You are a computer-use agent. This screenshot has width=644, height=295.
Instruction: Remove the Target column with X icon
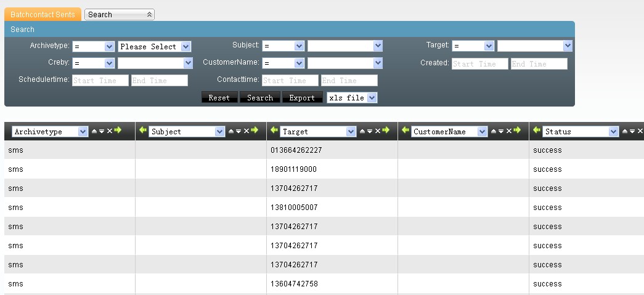coord(377,131)
